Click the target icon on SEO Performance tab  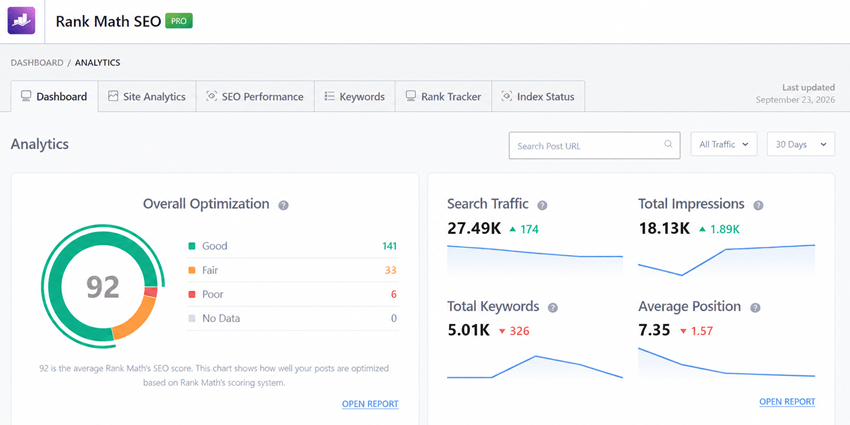pyautogui.click(x=211, y=96)
